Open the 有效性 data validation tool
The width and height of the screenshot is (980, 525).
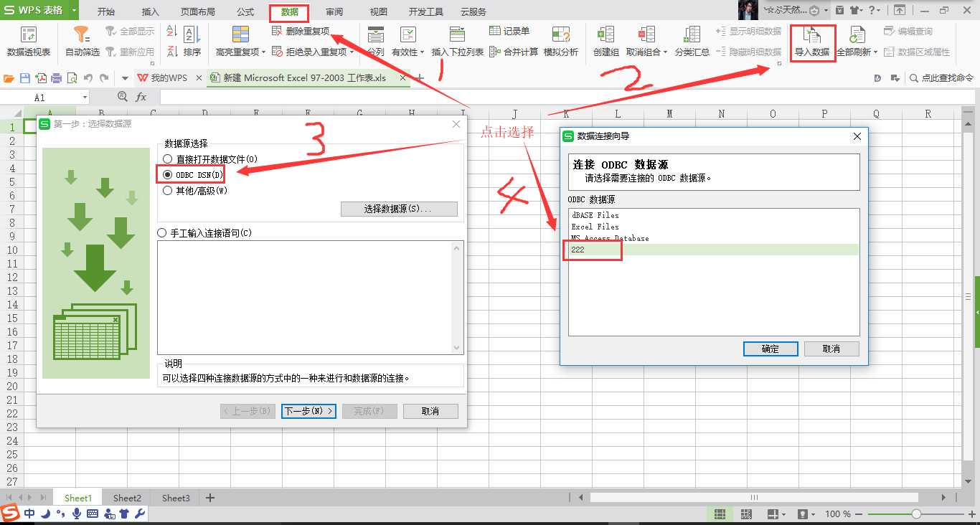(407, 42)
